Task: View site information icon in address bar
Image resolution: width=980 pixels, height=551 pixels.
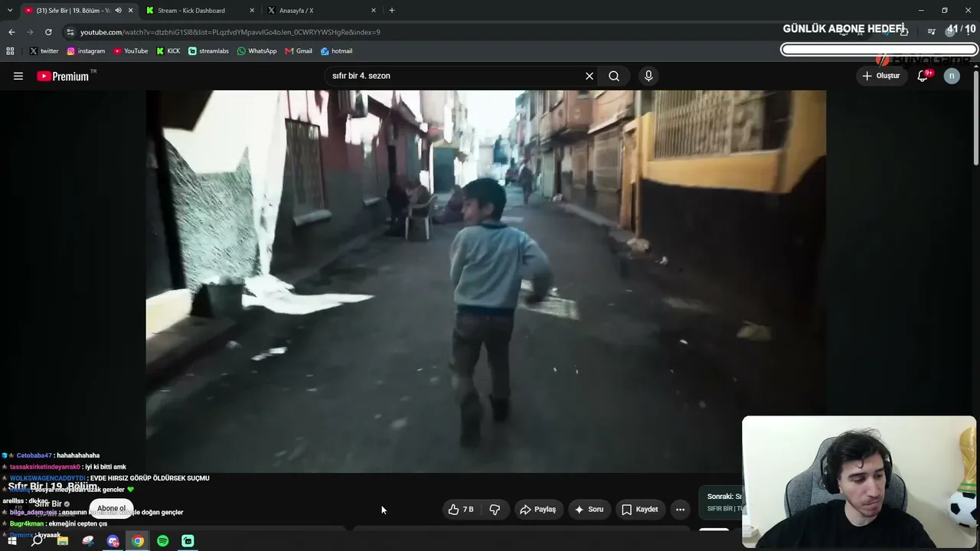Action: tap(70, 32)
